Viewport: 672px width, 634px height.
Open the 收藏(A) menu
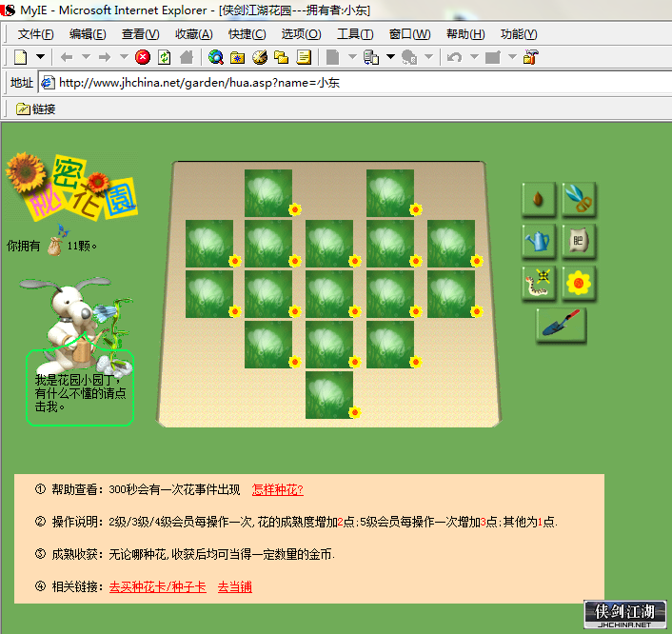(194, 34)
